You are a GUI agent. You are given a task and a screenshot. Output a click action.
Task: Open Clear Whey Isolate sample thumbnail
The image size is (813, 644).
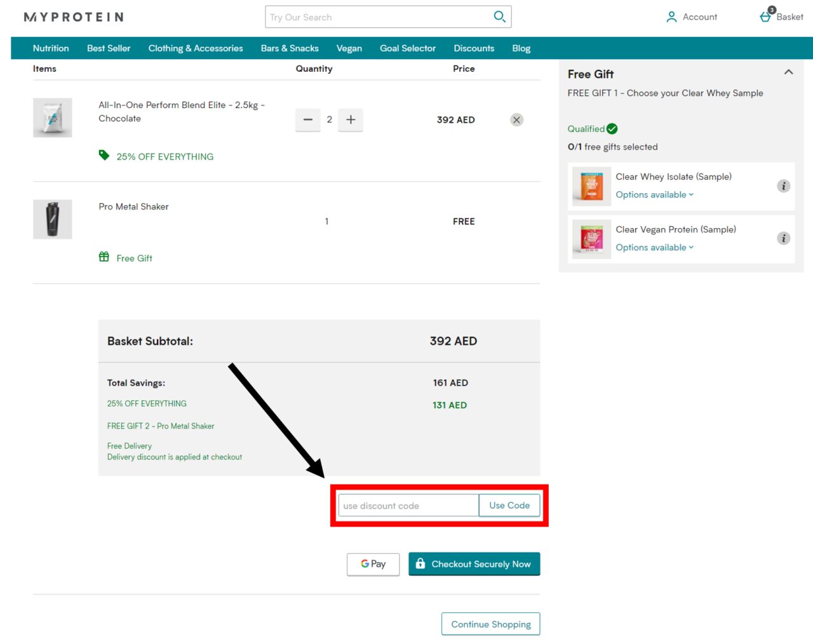(x=591, y=186)
